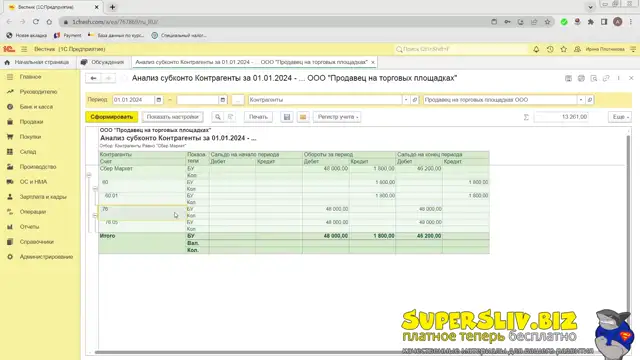Open the Chrome three-dot menu
The height and width of the screenshot is (360, 640).
631,22
